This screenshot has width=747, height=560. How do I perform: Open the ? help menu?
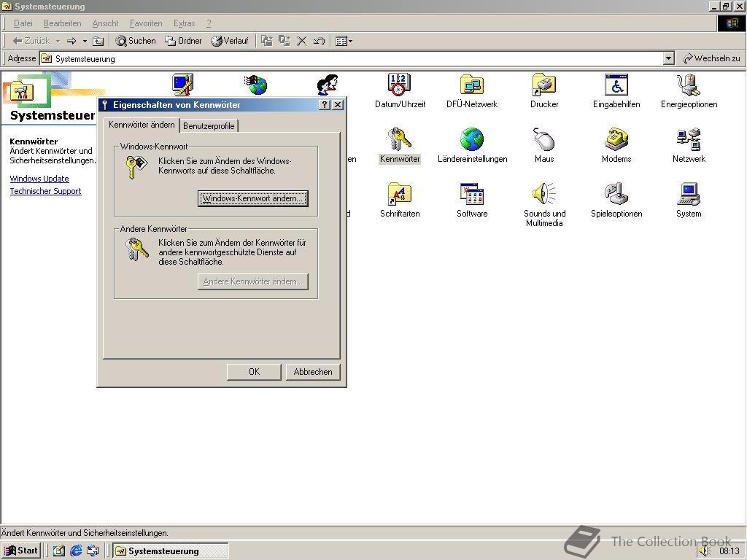[x=209, y=23]
